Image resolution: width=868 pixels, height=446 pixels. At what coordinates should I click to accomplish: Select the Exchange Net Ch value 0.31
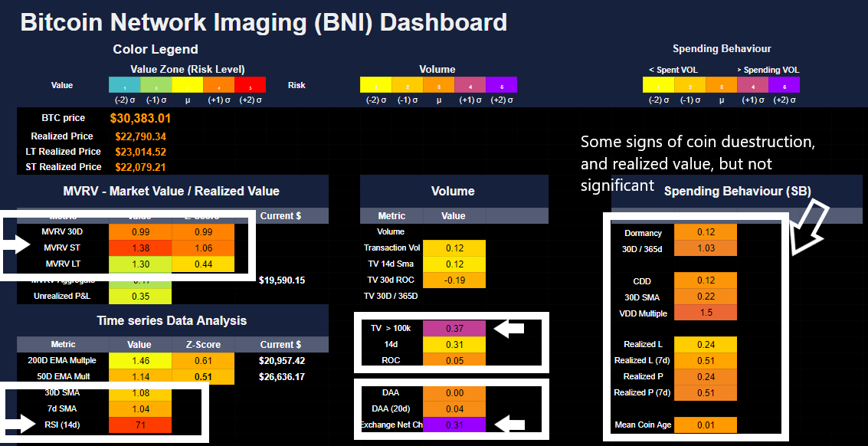(x=454, y=425)
